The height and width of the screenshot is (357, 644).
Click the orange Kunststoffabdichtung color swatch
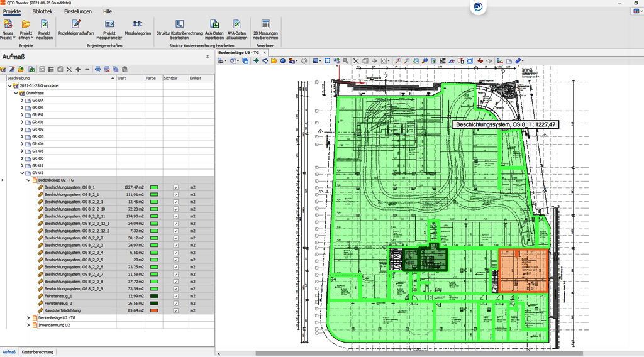tap(153, 310)
